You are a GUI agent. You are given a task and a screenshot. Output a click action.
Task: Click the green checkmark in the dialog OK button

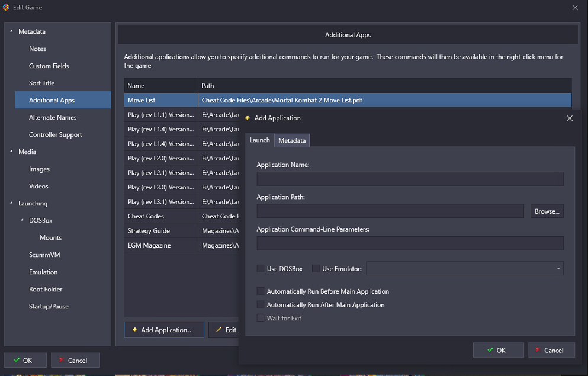[490, 350]
